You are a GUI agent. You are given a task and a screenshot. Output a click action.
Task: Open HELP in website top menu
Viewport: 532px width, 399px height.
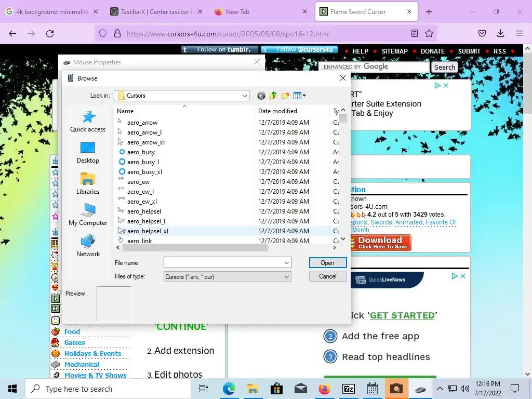pos(361,51)
